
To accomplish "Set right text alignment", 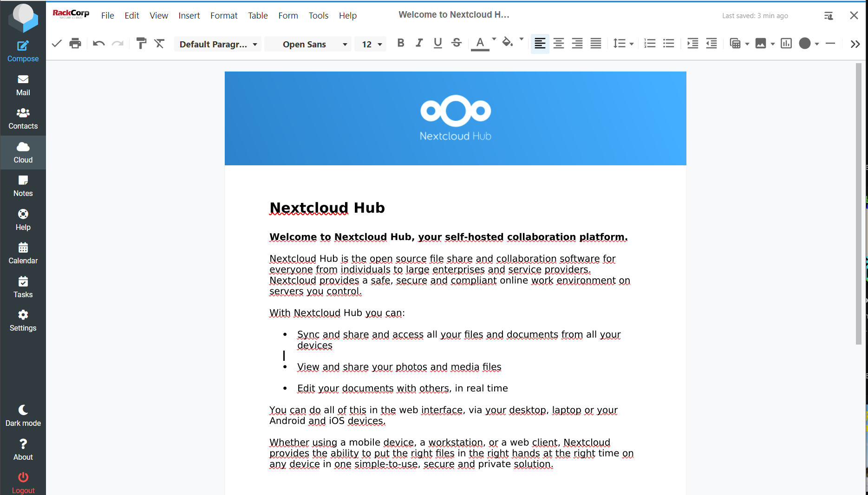I will click(x=577, y=44).
